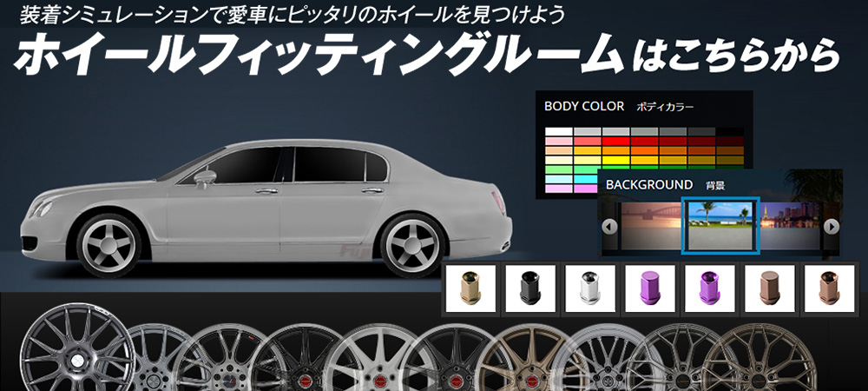Viewport: 868px width, 391px height.
Task: Set body color to the black swatch
Action: click(730, 132)
